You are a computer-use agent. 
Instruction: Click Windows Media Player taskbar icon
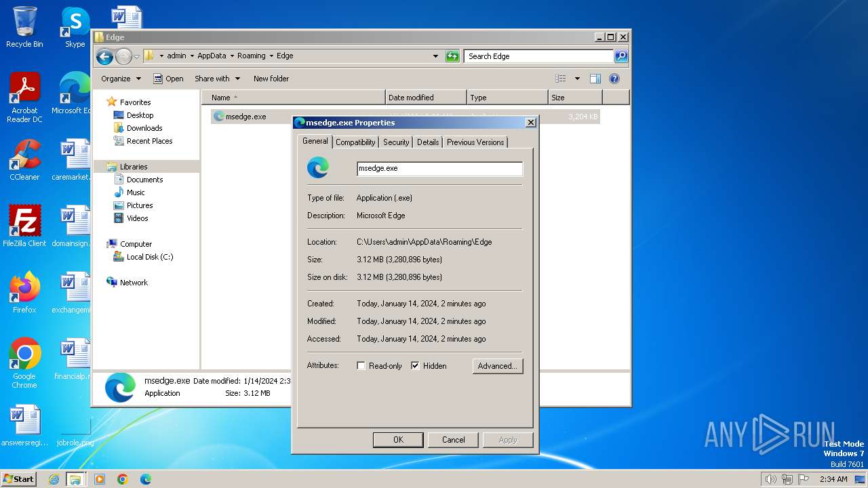pos(100,479)
